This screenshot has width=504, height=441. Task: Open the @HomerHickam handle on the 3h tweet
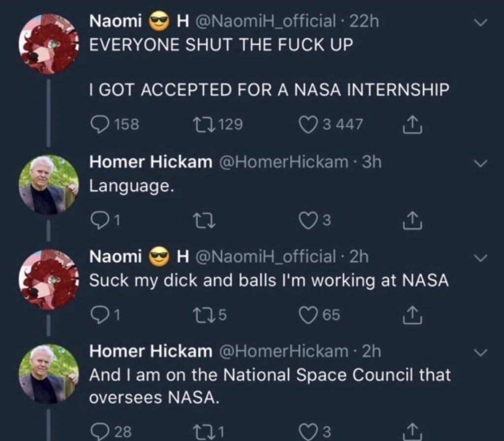(284, 162)
